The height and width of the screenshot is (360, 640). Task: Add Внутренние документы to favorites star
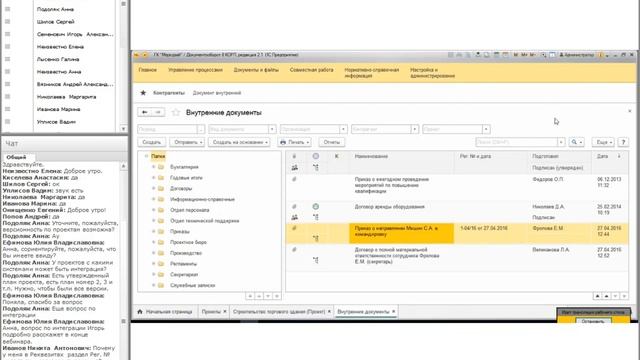point(176,113)
